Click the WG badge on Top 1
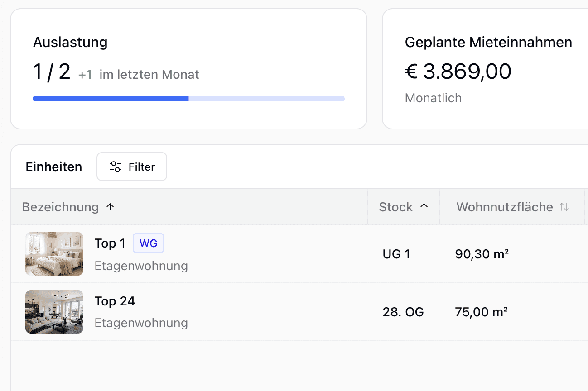The image size is (588, 391). pyautogui.click(x=148, y=243)
